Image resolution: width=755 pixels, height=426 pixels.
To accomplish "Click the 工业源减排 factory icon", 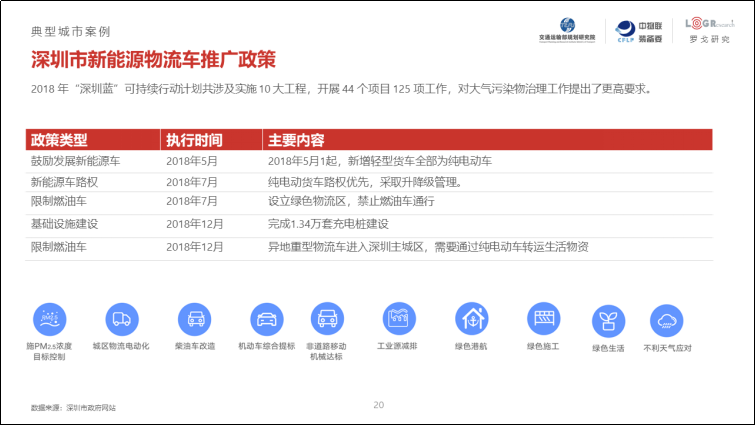I will (x=400, y=318).
